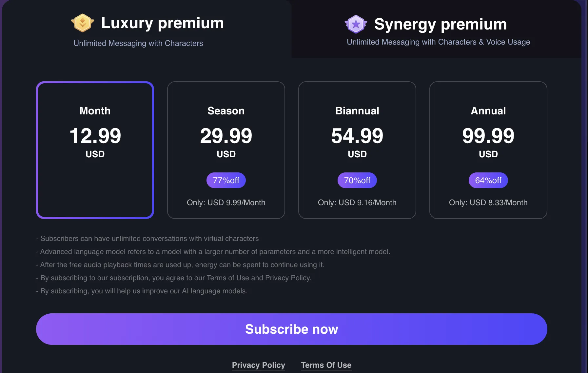
Task: Click Unlimited Messaging with Characters subtitle
Action: (x=138, y=43)
